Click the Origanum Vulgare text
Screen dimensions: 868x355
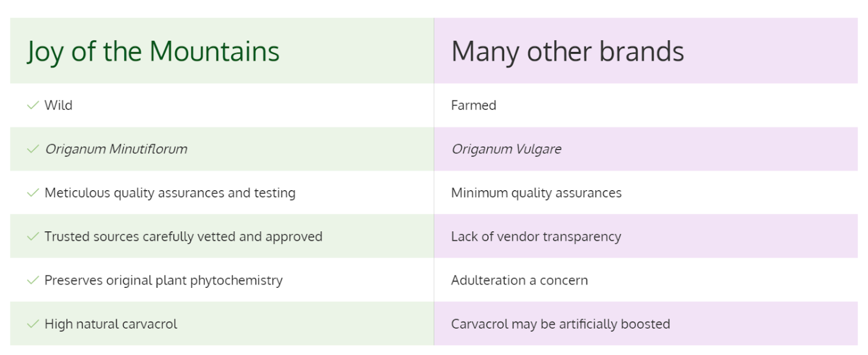click(506, 149)
